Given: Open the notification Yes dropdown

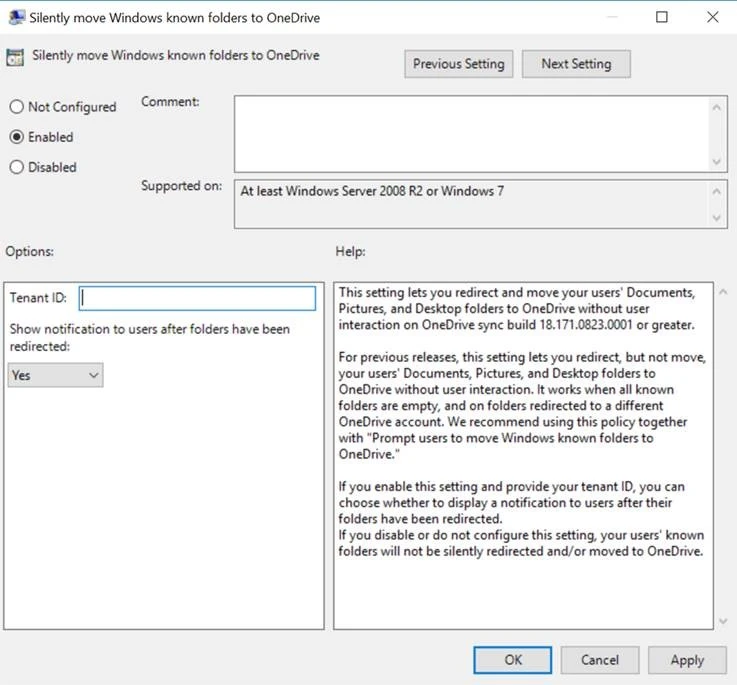Looking at the screenshot, I should (55, 375).
